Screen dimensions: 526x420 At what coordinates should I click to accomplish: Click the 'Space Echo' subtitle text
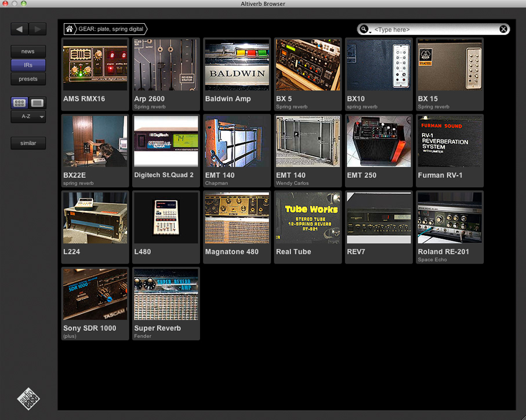point(432,260)
